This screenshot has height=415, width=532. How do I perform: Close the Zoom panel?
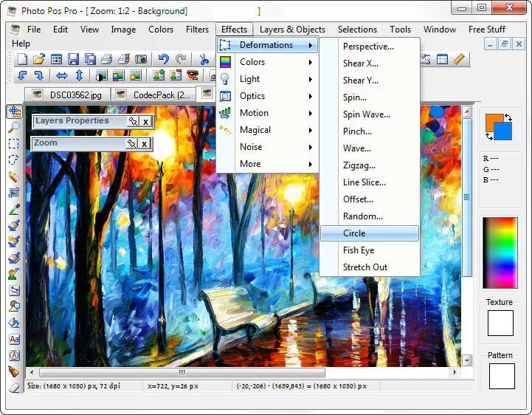coord(145,144)
